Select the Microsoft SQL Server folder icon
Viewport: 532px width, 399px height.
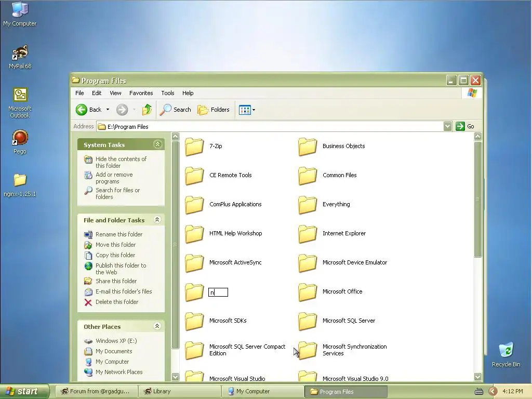(308, 321)
